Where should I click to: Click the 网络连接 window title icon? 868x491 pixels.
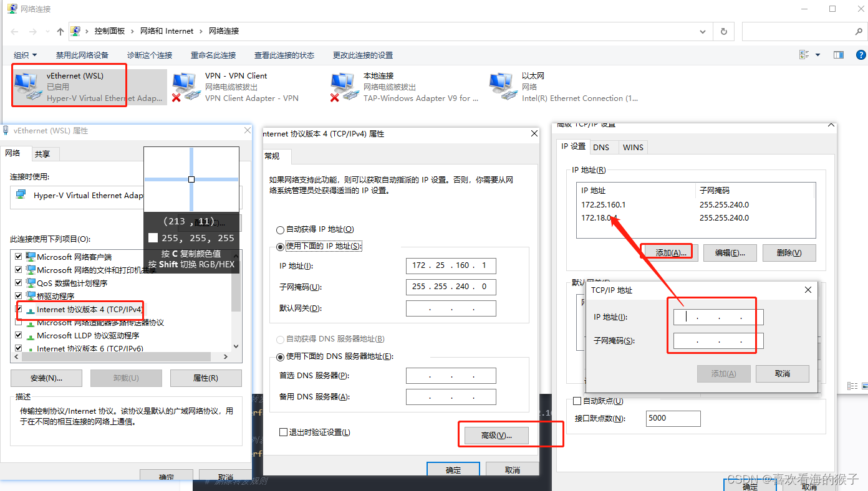(x=12, y=9)
